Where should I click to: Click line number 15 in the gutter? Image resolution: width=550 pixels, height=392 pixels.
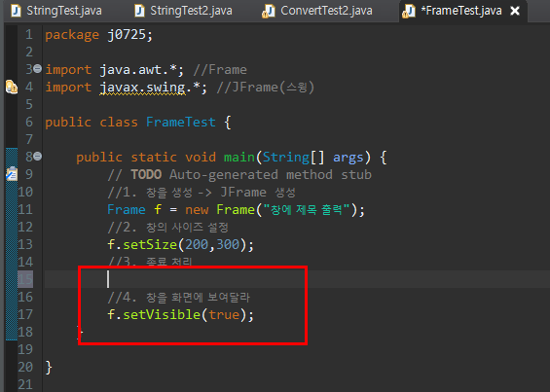[x=25, y=279]
